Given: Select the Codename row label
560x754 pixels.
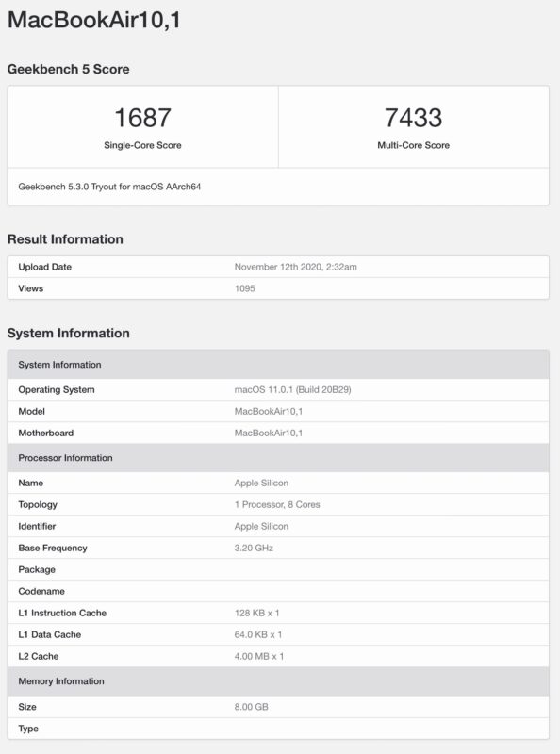Looking at the screenshot, I should [x=41, y=592].
